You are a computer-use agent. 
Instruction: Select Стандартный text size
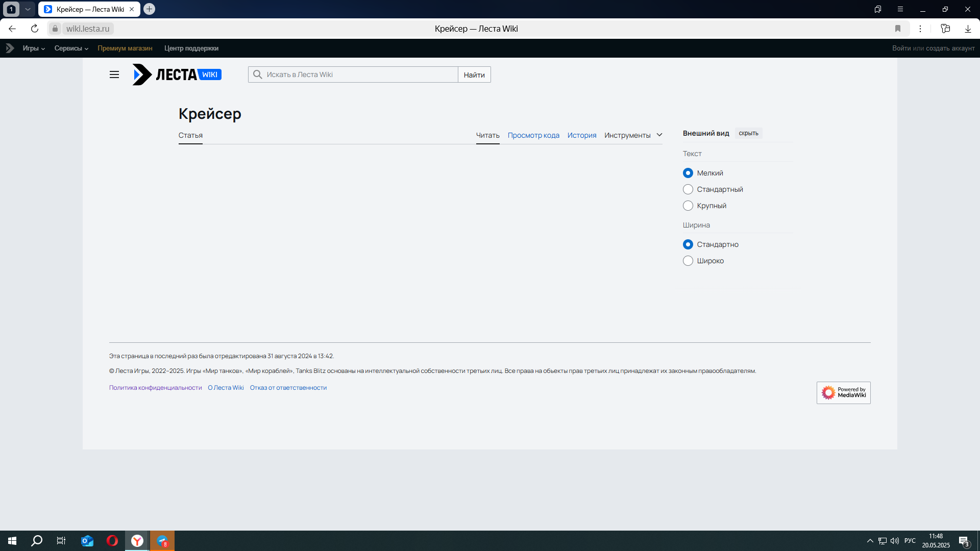[x=688, y=189]
